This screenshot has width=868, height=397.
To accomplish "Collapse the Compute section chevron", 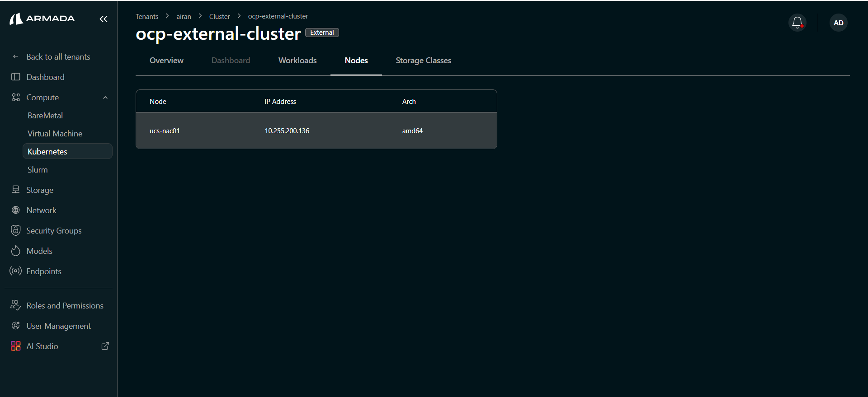I will coord(105,98).
